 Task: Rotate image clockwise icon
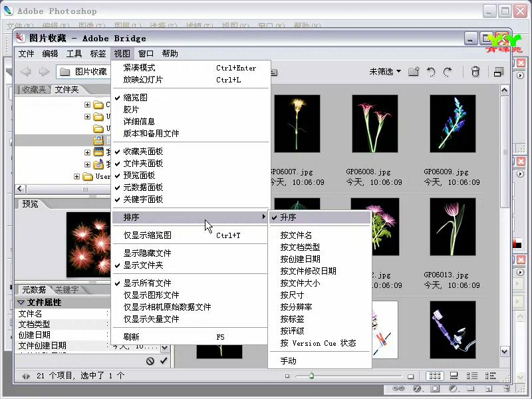448,72
